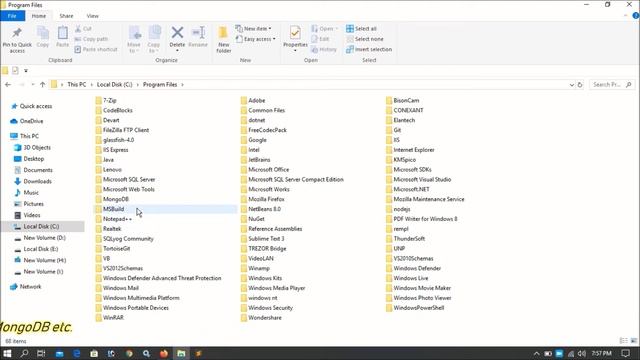
Task: Click the Back navigation arrow
Action: 8,84
